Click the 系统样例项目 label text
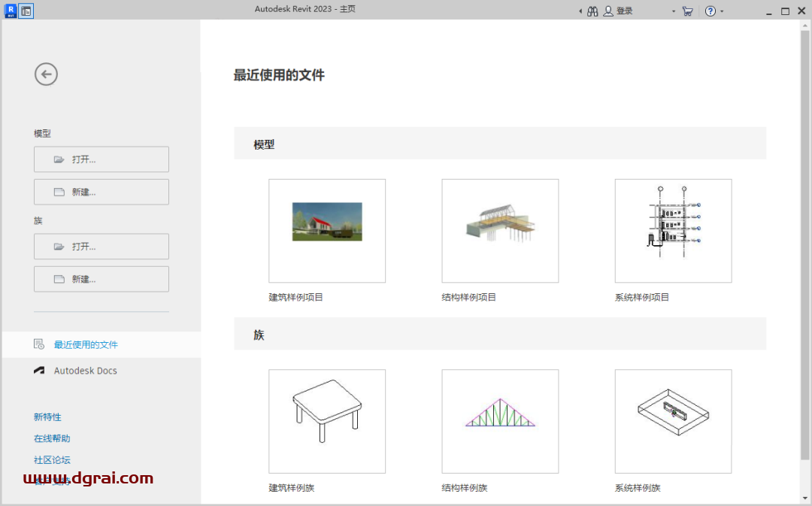812x506 pixels. coord(641,298)
